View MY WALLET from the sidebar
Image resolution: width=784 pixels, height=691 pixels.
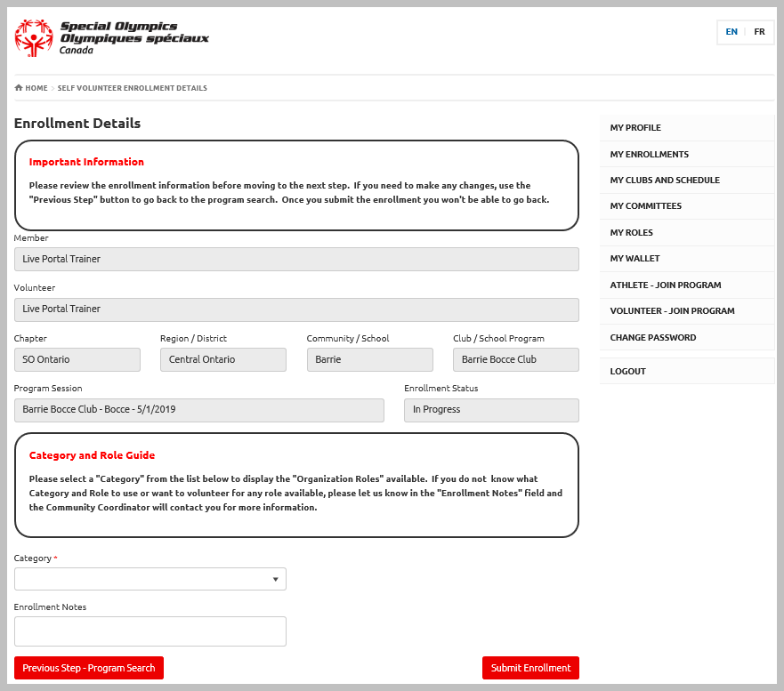coord(686,258)
